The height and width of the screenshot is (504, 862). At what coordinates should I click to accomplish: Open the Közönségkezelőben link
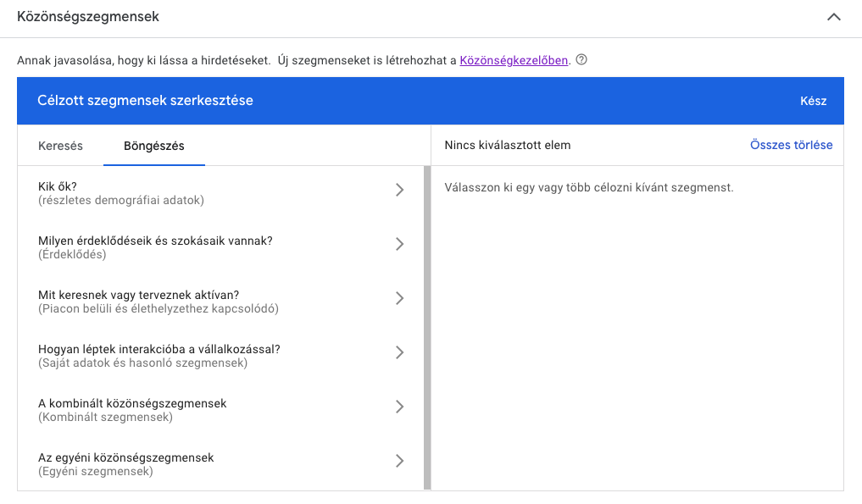(x=514, y=60)
